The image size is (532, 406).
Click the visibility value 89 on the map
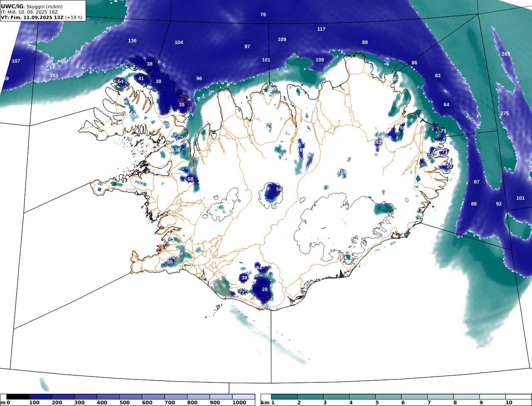pyautogui.click(x=365, y=42)
